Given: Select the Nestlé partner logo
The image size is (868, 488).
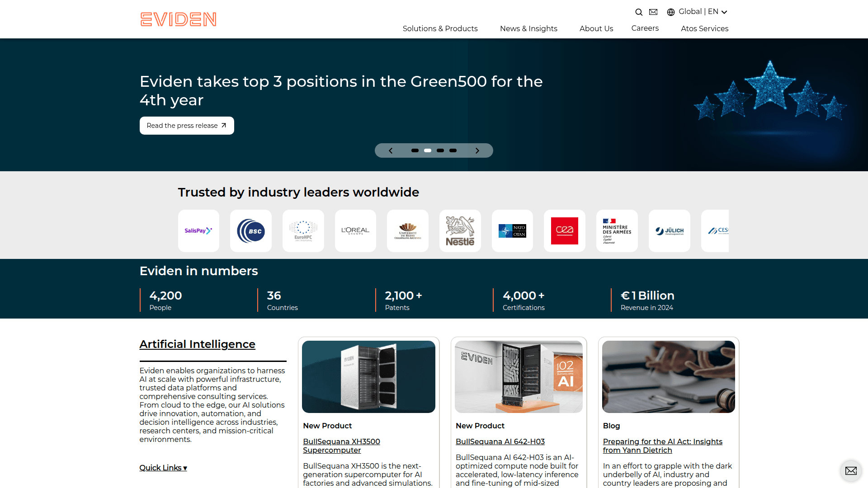Looking at the screenshot, I should point(460,230).
